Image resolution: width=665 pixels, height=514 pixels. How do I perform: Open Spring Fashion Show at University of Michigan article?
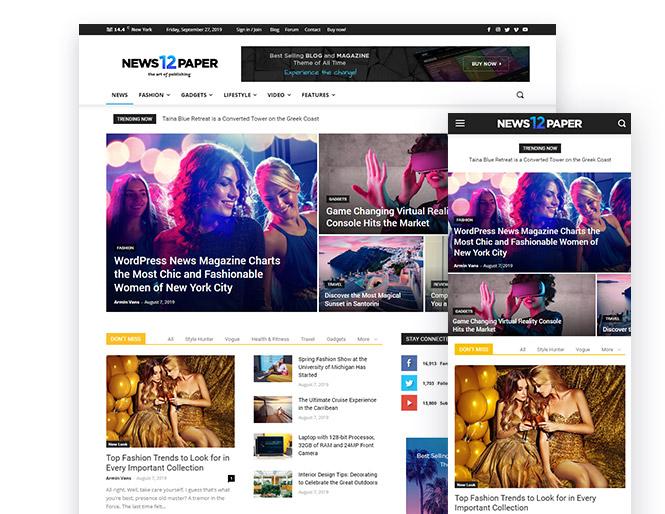pyautogui.click(x=332, y=367)
